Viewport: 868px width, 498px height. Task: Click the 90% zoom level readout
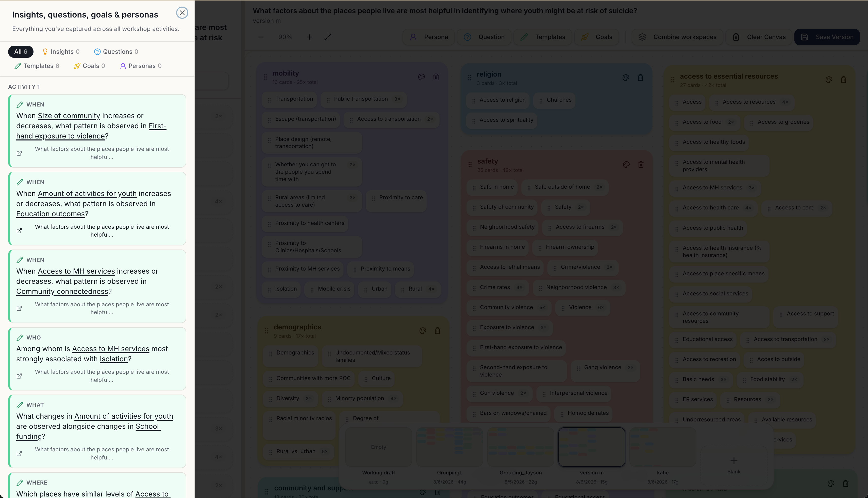(x=285, y=37)
